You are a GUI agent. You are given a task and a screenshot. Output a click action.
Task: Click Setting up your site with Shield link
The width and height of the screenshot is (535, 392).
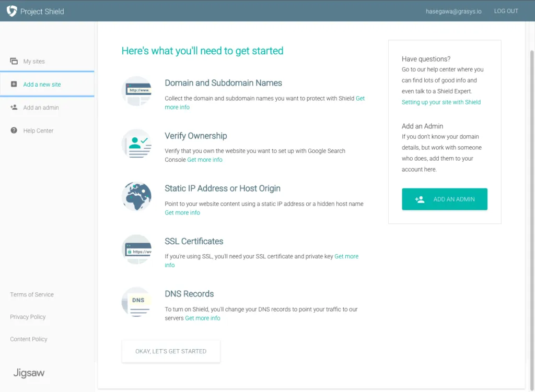point(441,102)
